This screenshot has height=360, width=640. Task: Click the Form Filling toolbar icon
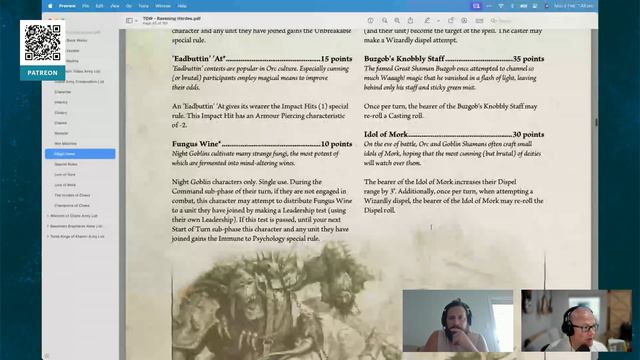pos(479,20)
